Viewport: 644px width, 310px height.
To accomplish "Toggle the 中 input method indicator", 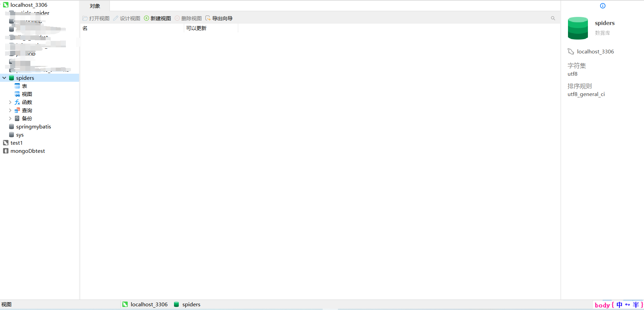I will [619, 305].
